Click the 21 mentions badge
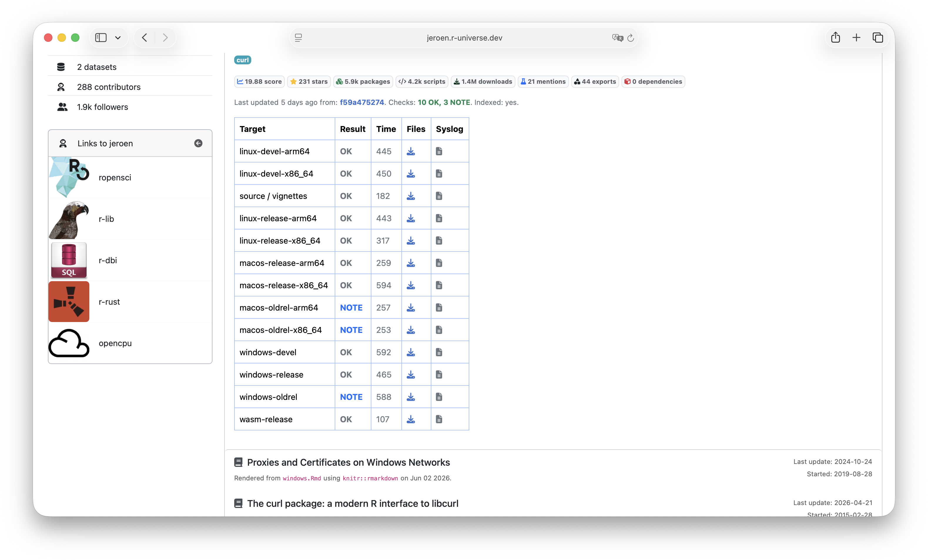928x560 pixels. 543,81
